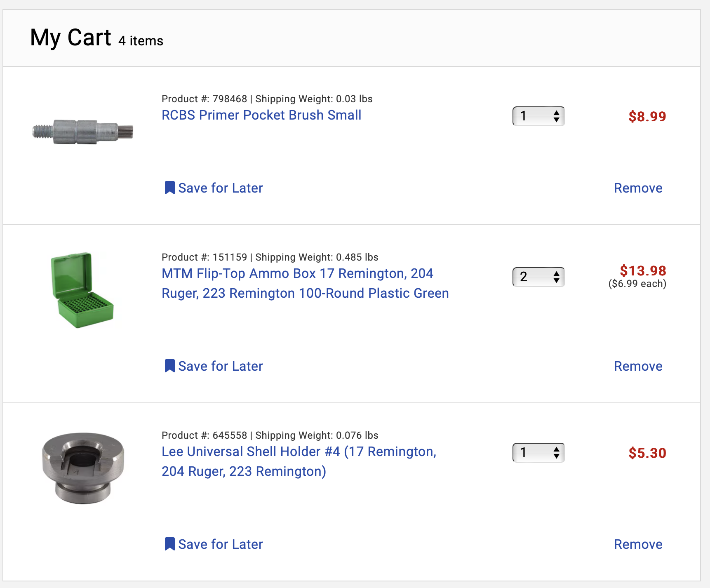The width and height of the screenshot is (710, 588).
Task: Open quantity dropdown for RCBS Primer Pocket Brush
Action: point(538,116)
